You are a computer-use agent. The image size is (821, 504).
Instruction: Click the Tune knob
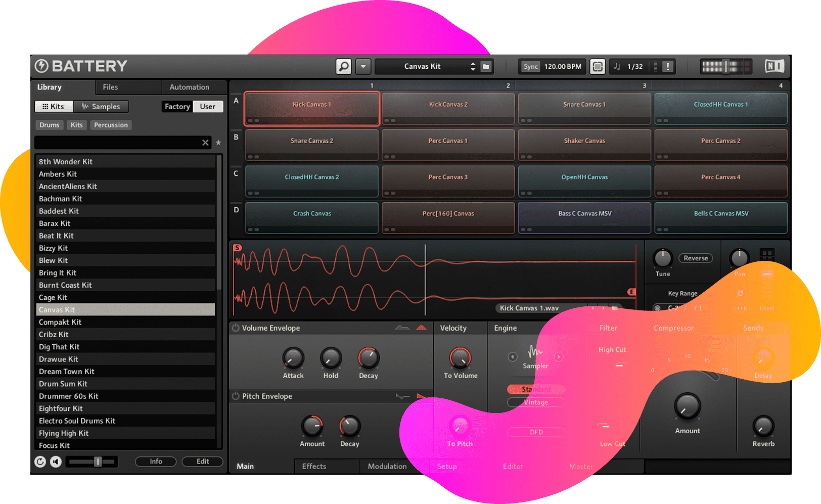[663, 258]
